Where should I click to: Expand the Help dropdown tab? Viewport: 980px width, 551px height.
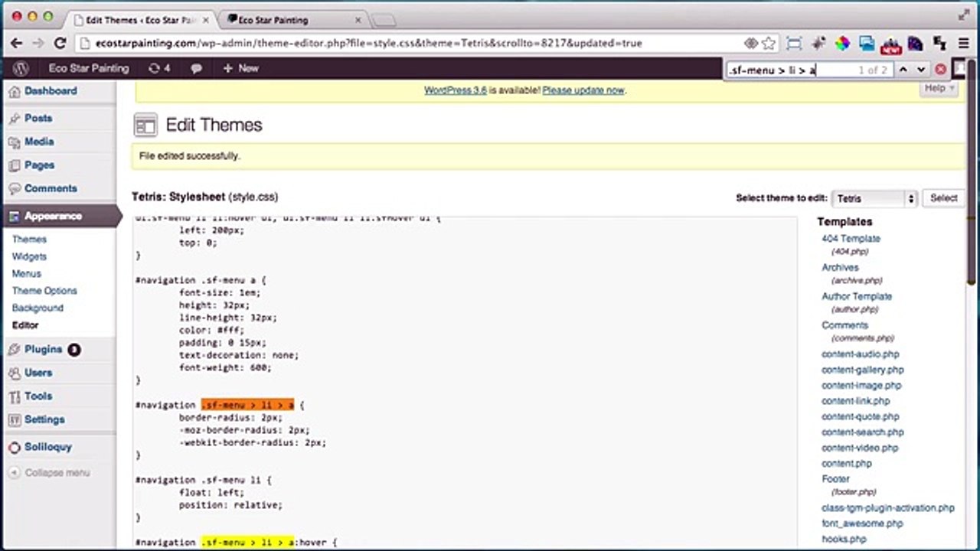tap(939, 89)
